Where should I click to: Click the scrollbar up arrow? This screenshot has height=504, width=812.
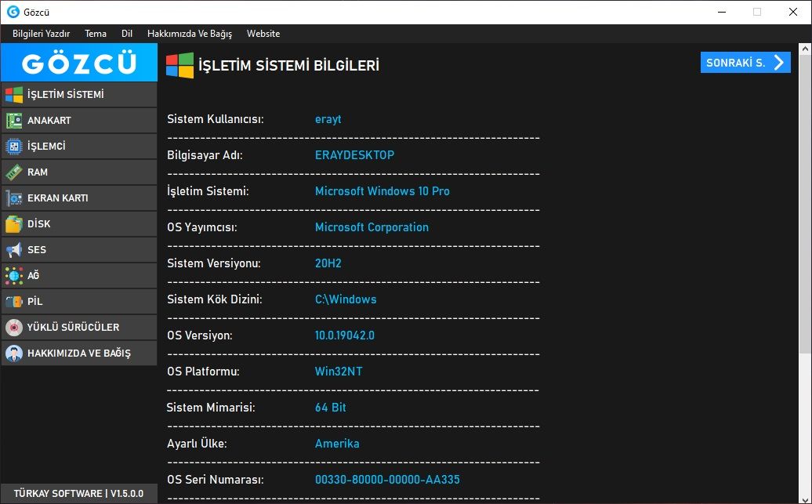pyautogui.click(x=805, y=49)
